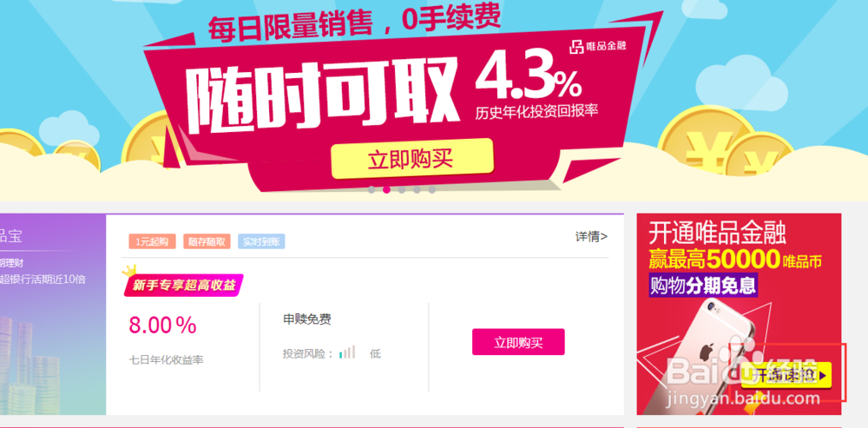
Task: Click the pink 立即购买 button
Action: click(518, 342)
